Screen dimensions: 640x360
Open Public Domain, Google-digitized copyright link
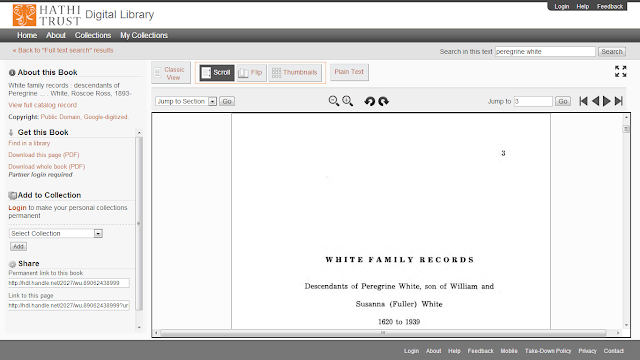(x=84, y=117)
